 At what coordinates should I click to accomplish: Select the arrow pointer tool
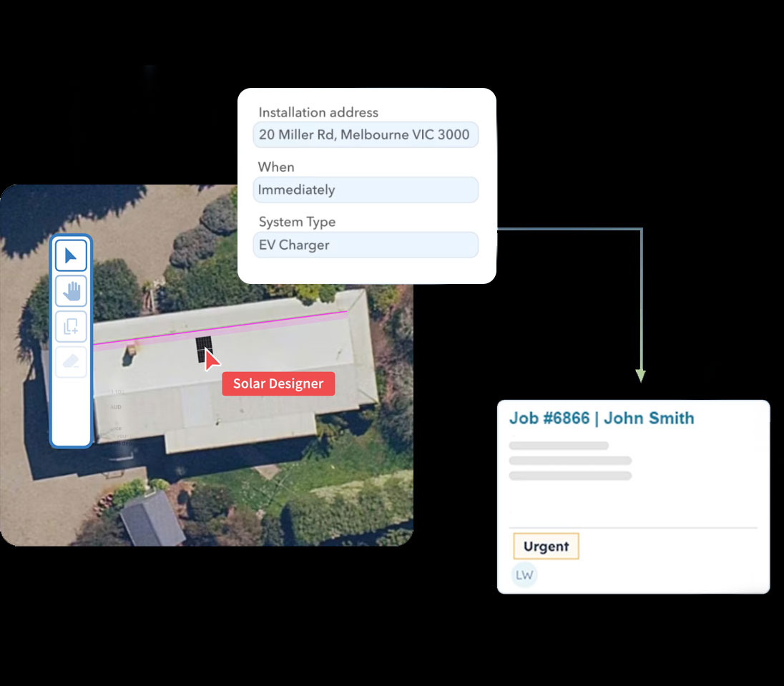[x=71, y=256]
